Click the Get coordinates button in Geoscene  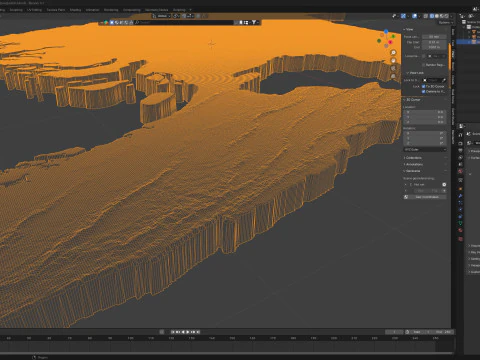[425, 197]
